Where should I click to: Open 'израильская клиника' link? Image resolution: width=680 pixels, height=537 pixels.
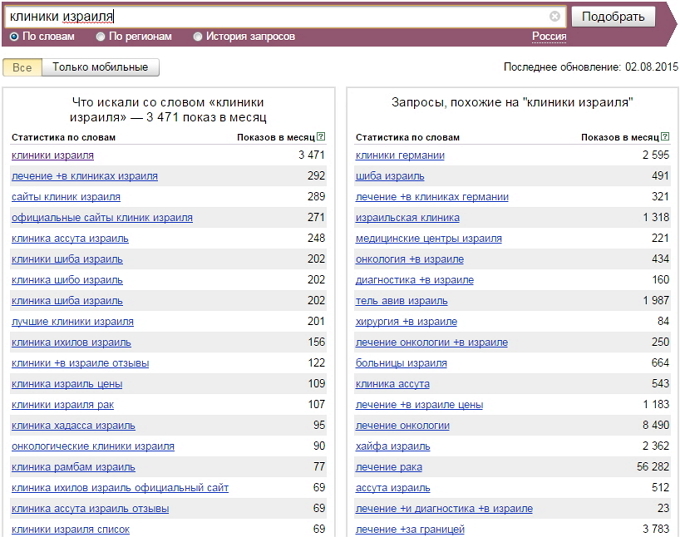click(x=408, y=218)
